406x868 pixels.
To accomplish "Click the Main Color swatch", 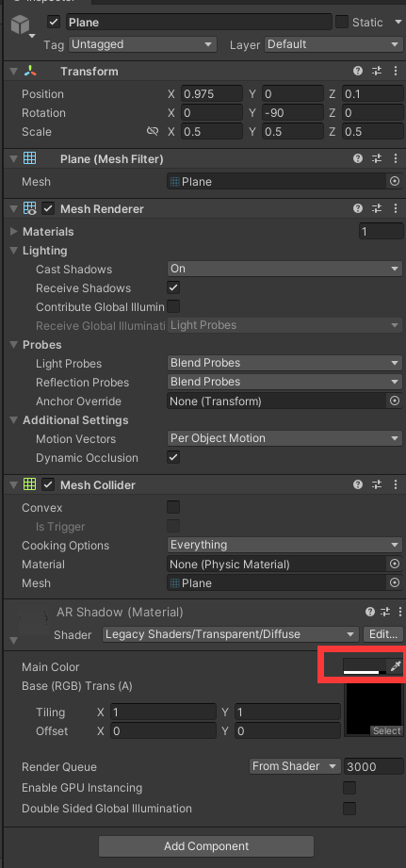I will coord(365,666).
